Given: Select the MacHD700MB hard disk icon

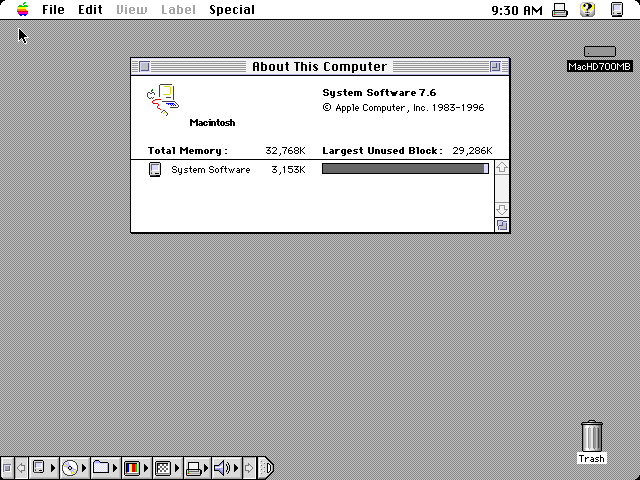Looking at the screenshot, I should click(600, 51).
